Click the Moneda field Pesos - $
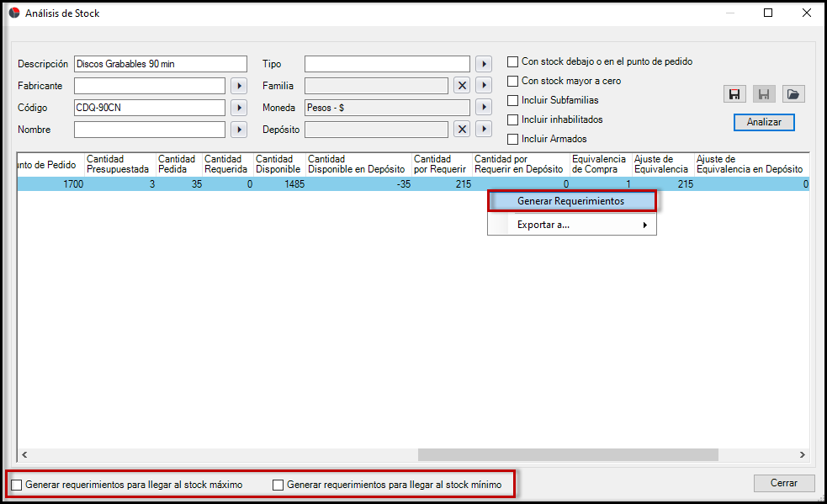The height and width of the screenshot is (504, 827). 387,108
